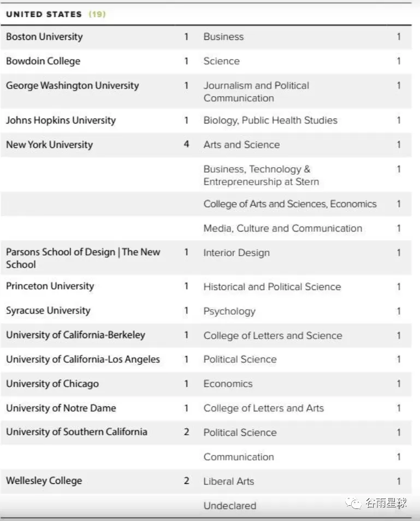Click the number 4 beside New York University
This screenshot has width=420, height=521.
(186, 144)
